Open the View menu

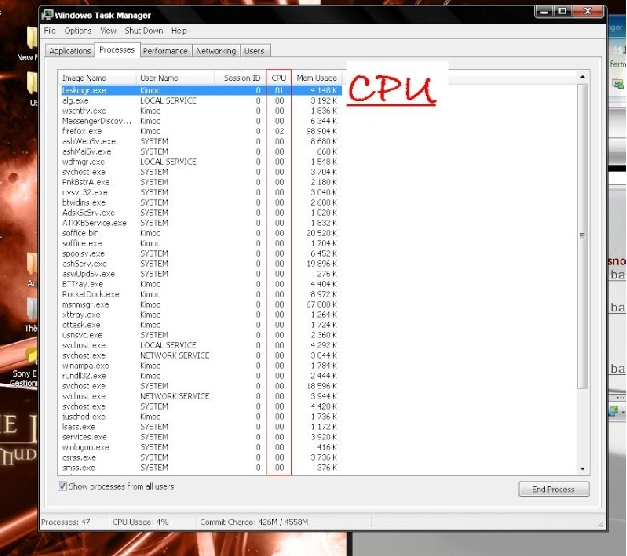tap(108, 31)
